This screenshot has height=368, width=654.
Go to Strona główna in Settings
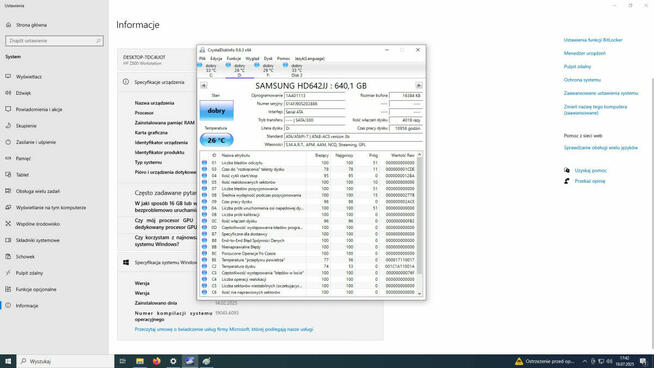coord(31,25)
